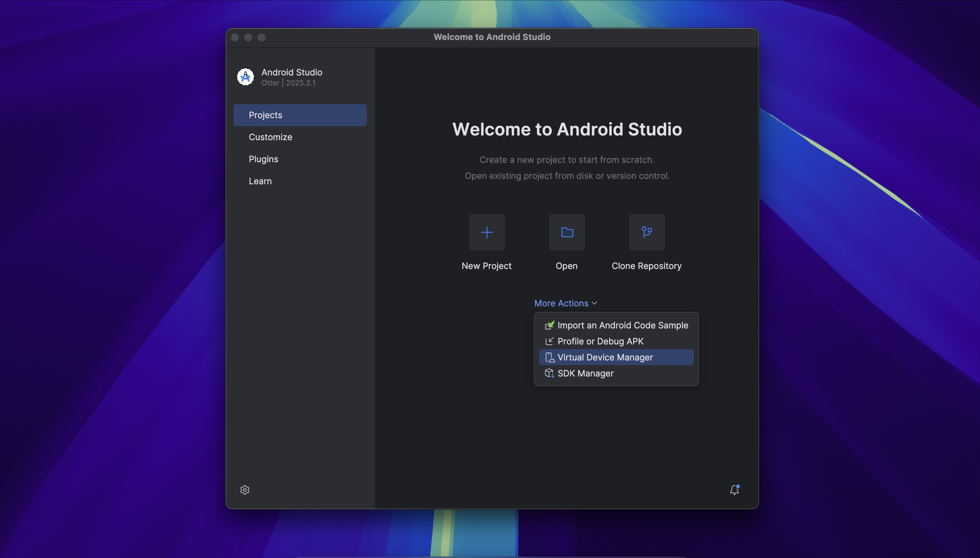Launch SDK Manager from menu
980x558 pixels.
(x=616, y=373)
